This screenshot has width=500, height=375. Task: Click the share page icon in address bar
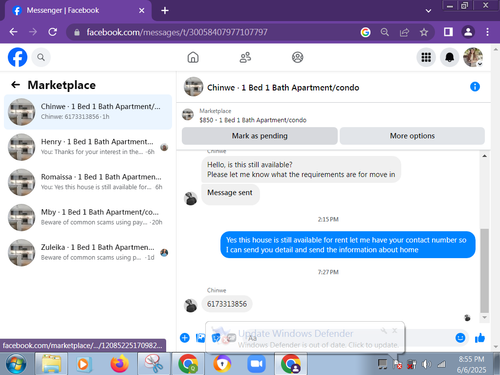(404, 32)
